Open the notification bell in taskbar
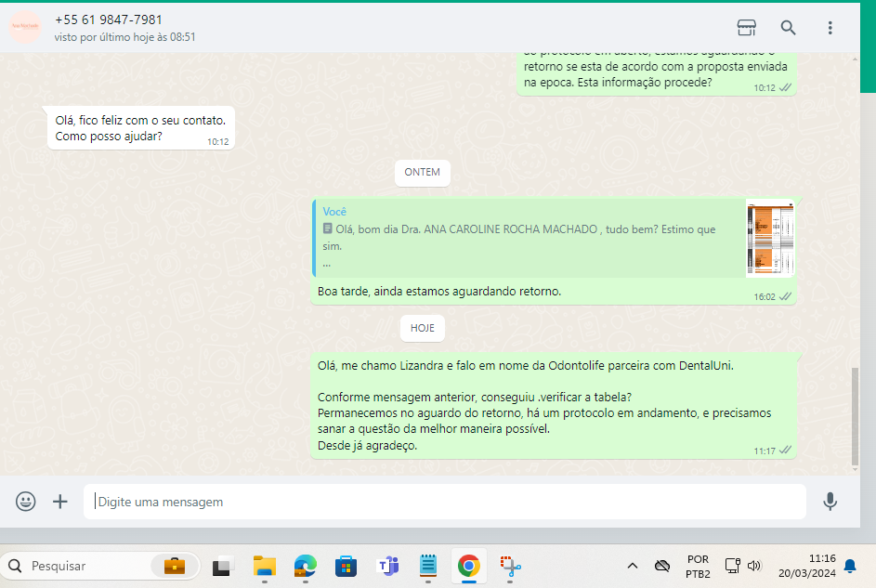 coord(850,566)
